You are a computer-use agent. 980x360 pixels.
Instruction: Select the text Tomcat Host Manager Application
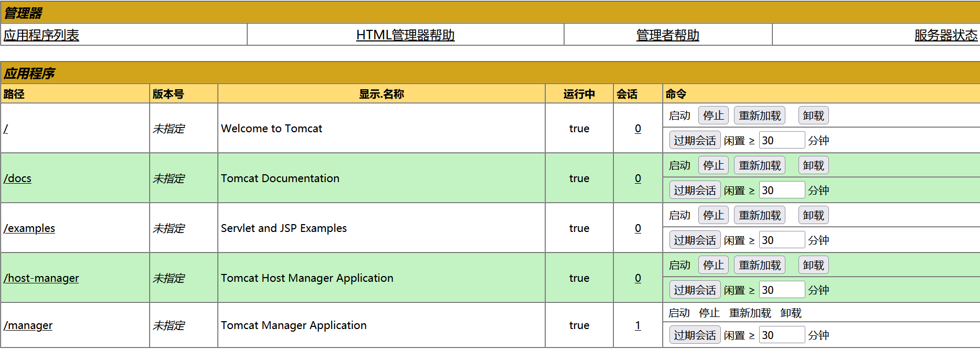pyautogui.click(x=307, y=278)
